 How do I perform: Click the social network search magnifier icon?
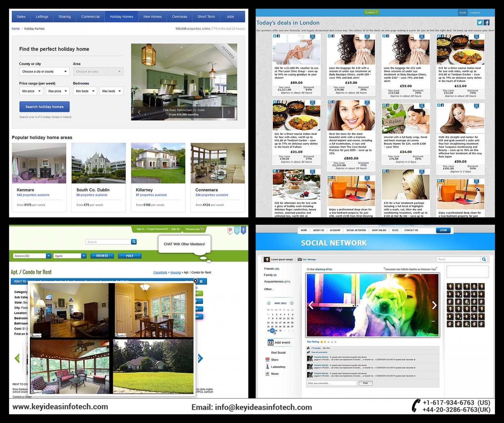(x=484, y=259)
